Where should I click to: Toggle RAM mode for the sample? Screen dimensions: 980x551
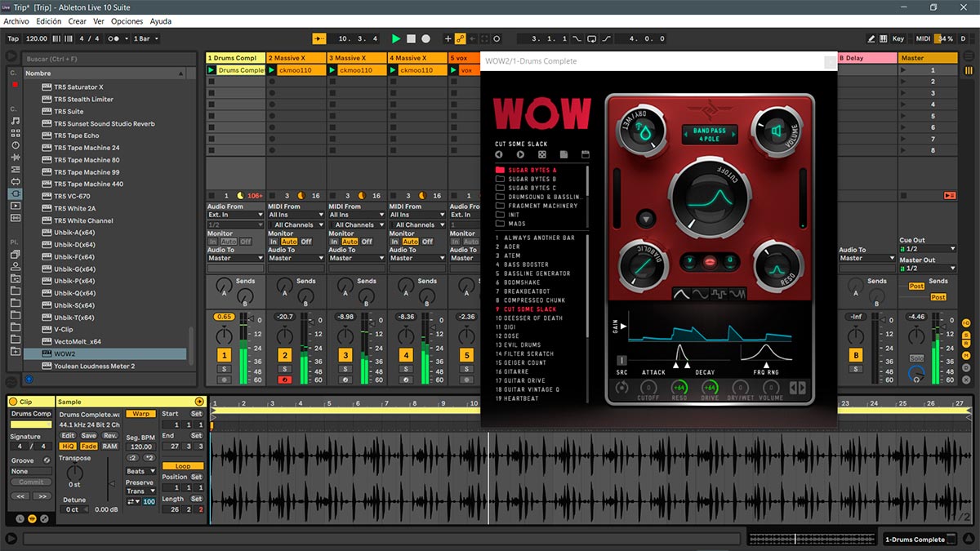click(x=109, y=447)
